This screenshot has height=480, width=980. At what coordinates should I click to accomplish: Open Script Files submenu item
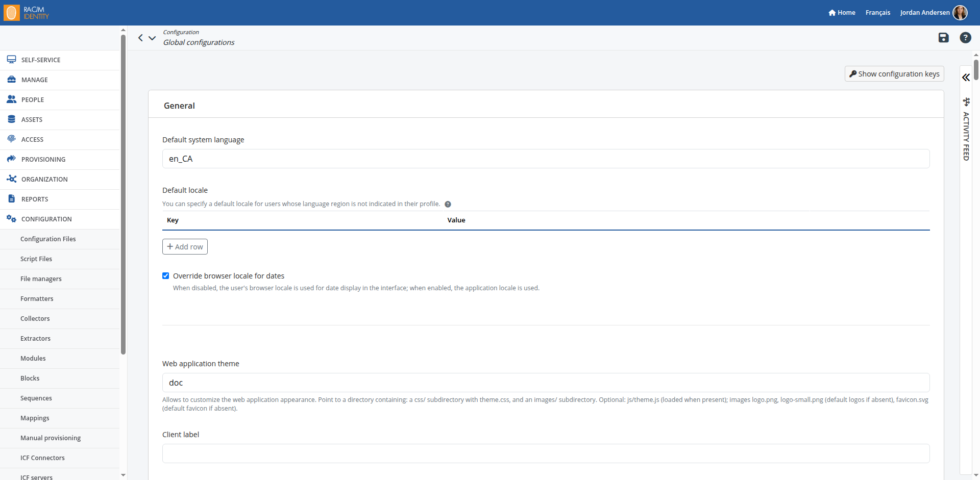pos(60,259)
